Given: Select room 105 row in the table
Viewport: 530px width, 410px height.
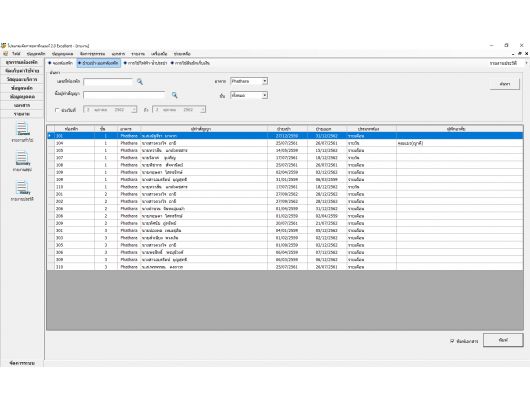Looking at the screenshot, I should pyautogui.click(x=285, y=150).
